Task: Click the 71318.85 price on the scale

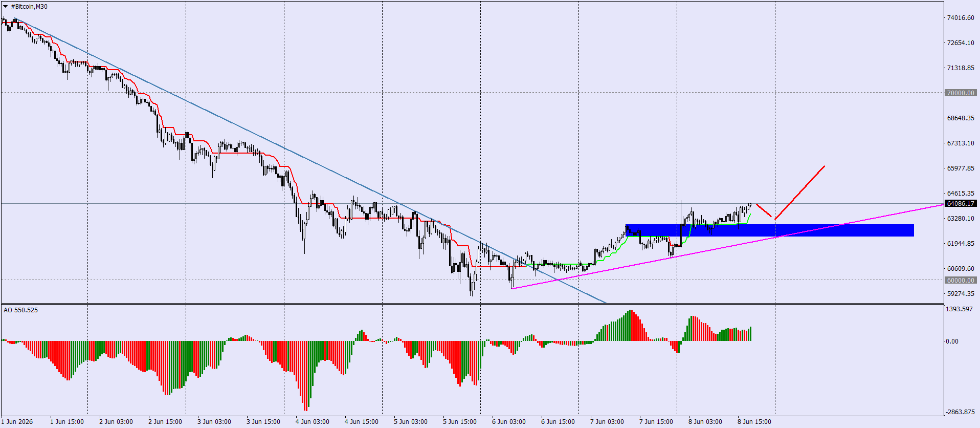Action: [961, 68]
